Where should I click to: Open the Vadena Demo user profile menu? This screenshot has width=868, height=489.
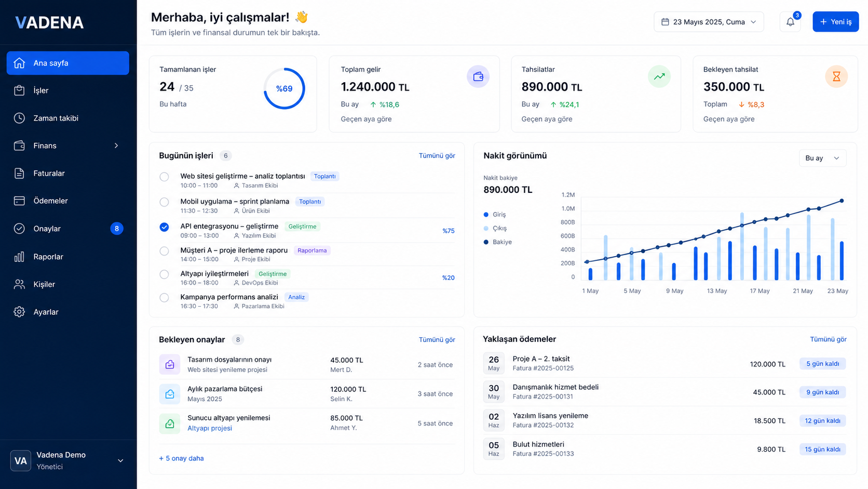point(67,460)
